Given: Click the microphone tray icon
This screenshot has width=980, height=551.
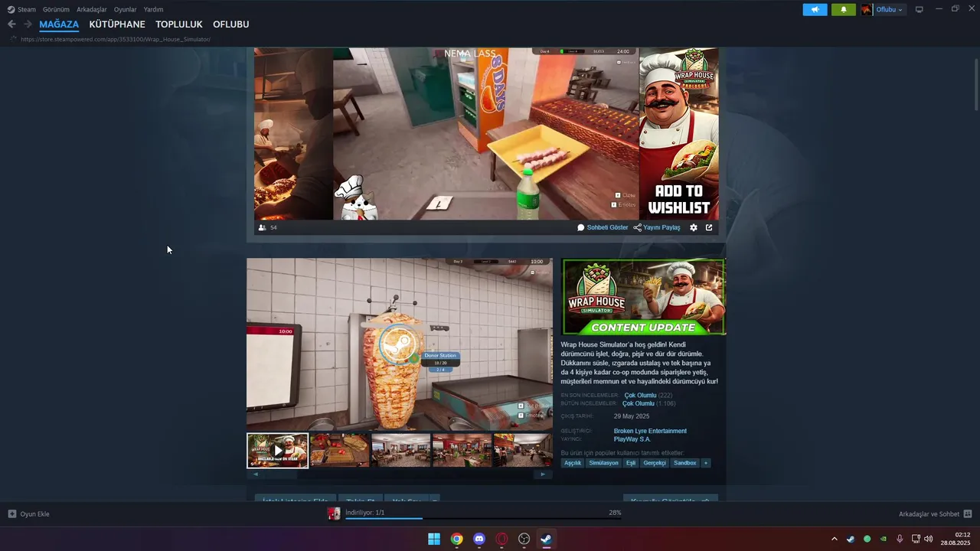Looking at the screenshot, I should pos(900,539).
